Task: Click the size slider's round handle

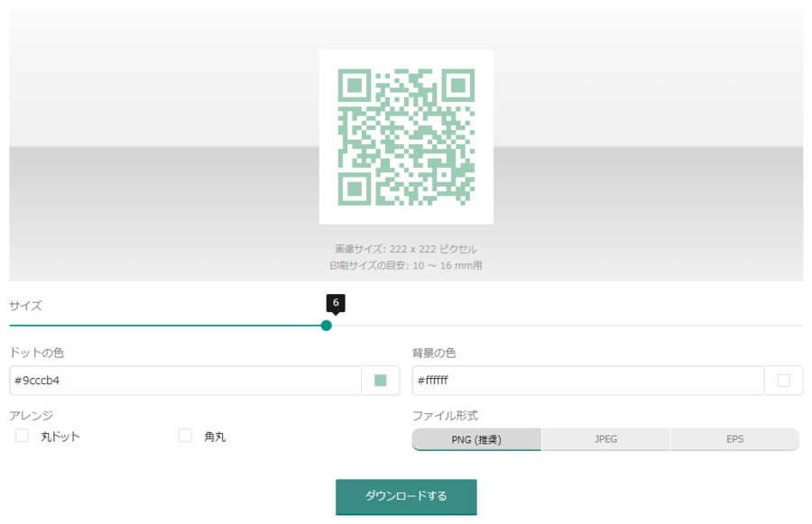Action: click(x=327, y=326)
